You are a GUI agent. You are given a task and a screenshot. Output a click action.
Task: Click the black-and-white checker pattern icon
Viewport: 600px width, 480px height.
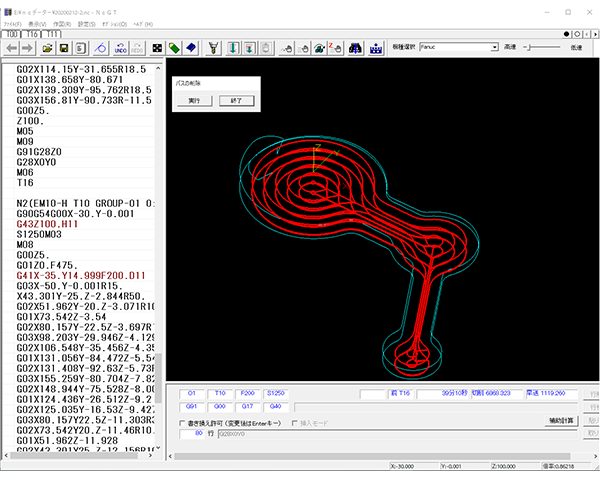point(157,48)
